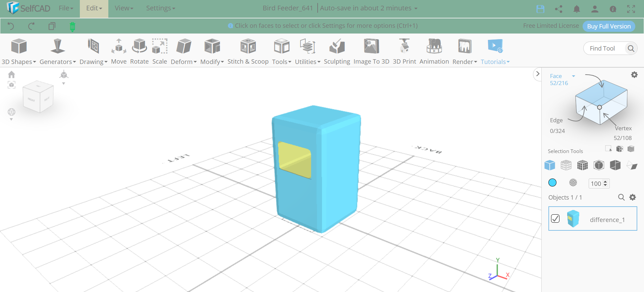Expand the Face selection dropdown arrow

coord(574,76)
